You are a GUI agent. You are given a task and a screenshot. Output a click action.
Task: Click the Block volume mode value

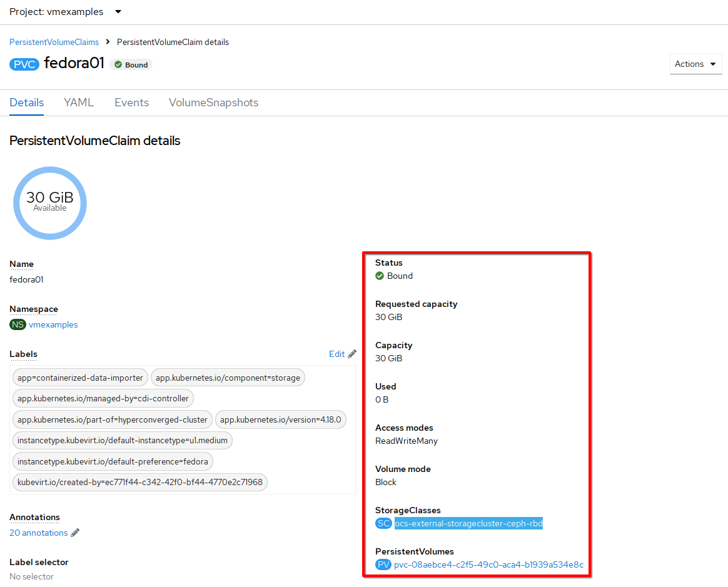pos(386,483)
